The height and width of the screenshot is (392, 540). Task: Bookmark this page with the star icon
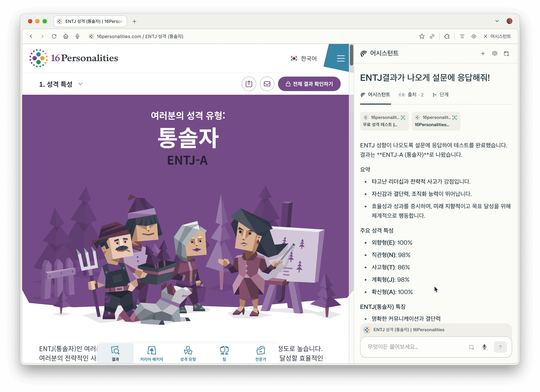[x=422, y=36]
